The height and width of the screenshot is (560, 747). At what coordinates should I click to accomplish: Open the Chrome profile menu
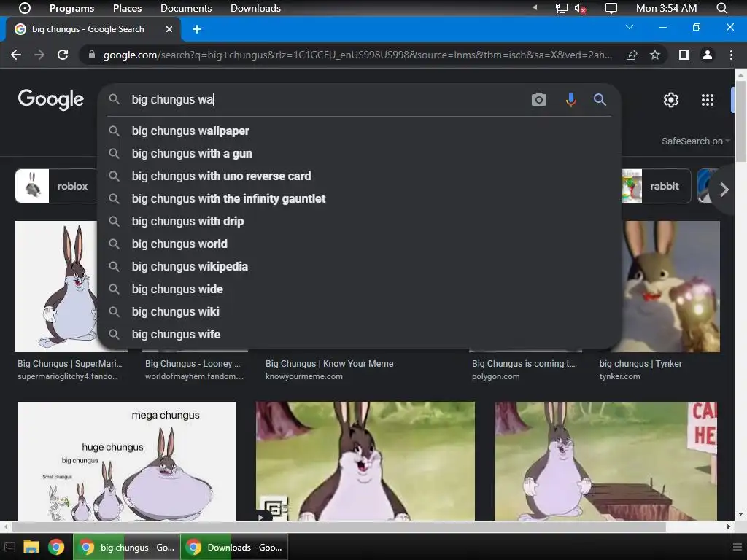pyautogui.click(x=708, y=55)
